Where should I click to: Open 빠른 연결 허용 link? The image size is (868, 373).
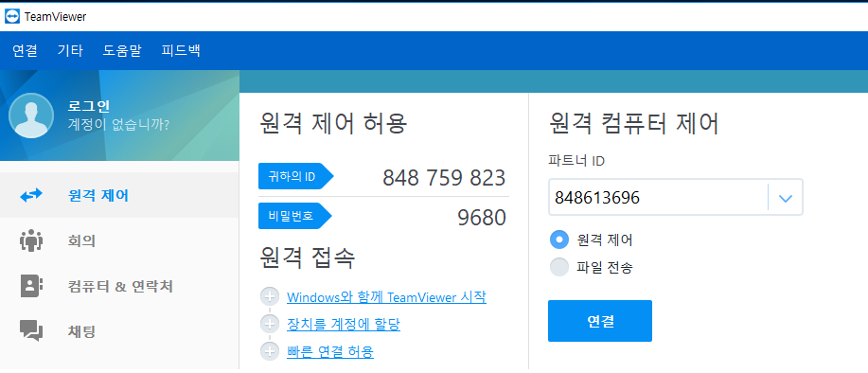(330, 351)
